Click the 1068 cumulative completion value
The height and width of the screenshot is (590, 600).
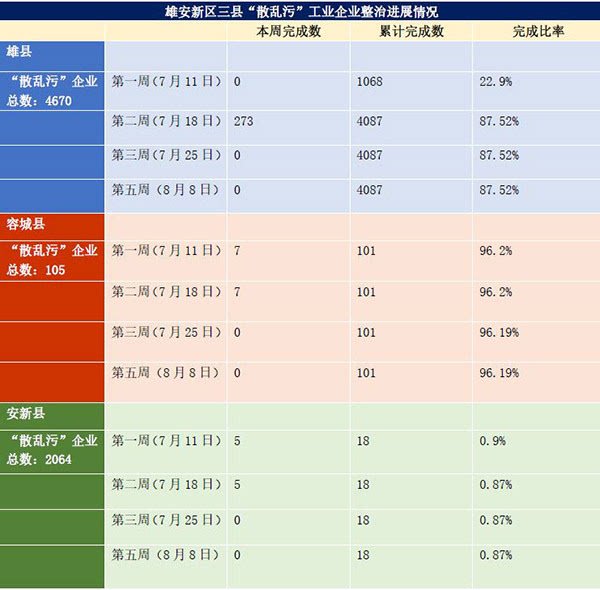(370, 82)
